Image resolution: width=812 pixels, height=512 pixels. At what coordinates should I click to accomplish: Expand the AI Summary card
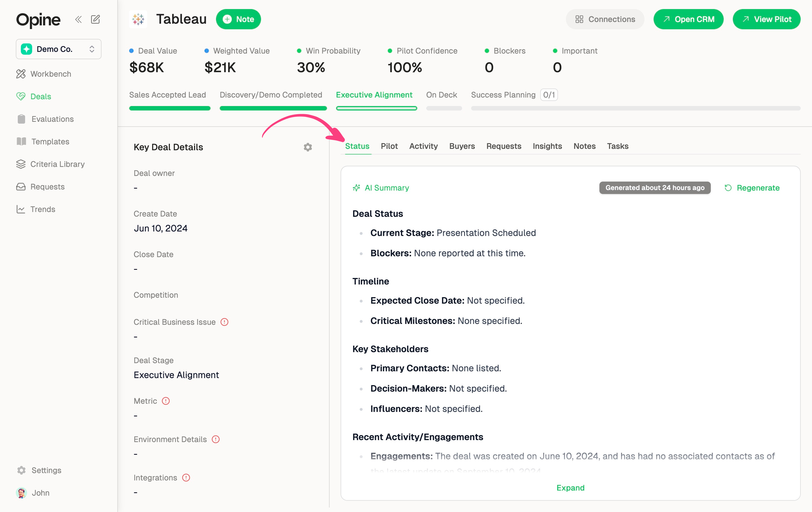pyautogui.click(x=571, y=488)
